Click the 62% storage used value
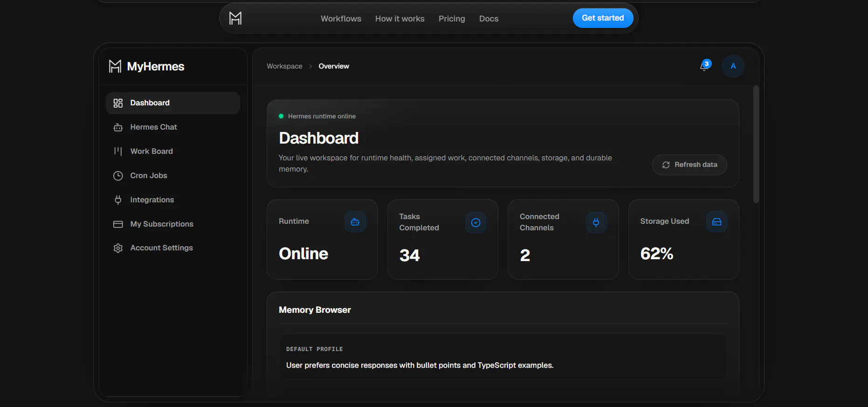The width and height of the screenshot is (868, 407). [656, 254]
